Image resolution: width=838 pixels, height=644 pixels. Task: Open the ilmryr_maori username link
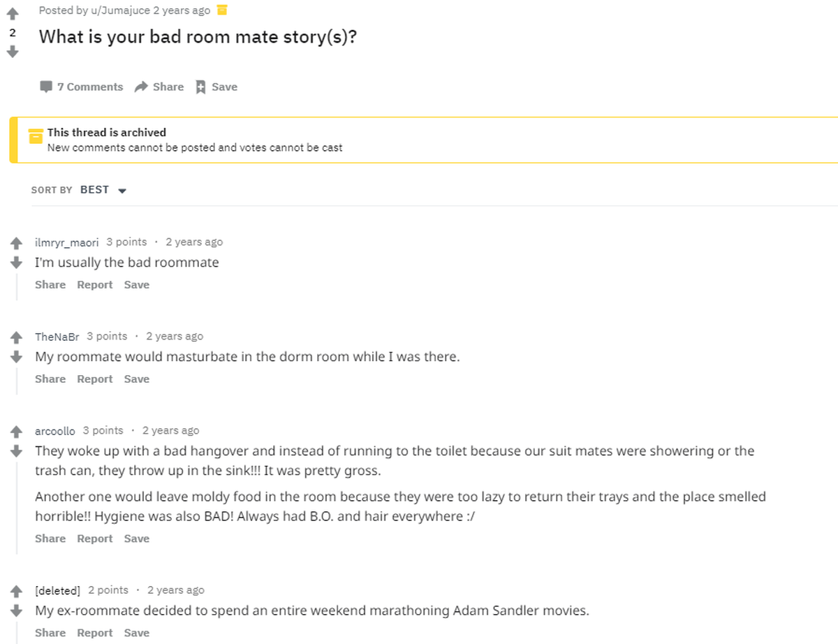67,242
